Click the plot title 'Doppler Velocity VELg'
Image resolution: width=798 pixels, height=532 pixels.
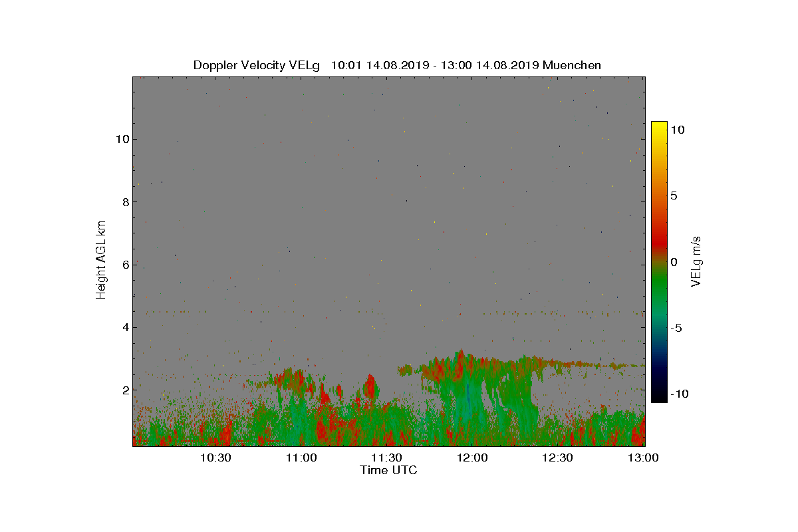(x=257, y=65)
